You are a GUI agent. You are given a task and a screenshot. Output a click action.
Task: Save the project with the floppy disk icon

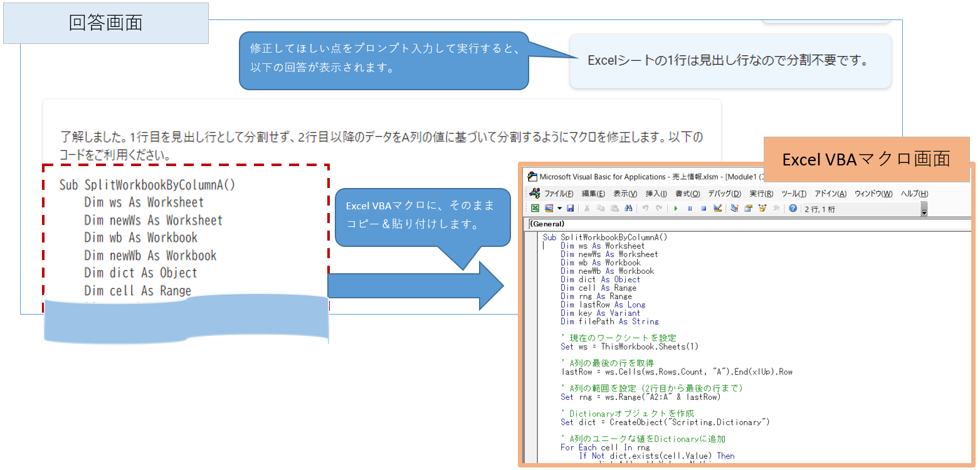[x=570, y=208]
